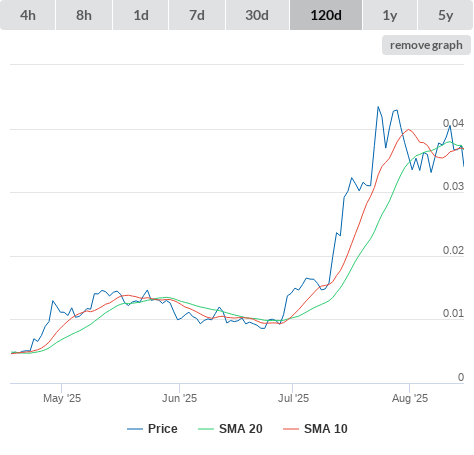Click the May '25 axis label
Screen dimensions: 474x455
pos(62,398)
